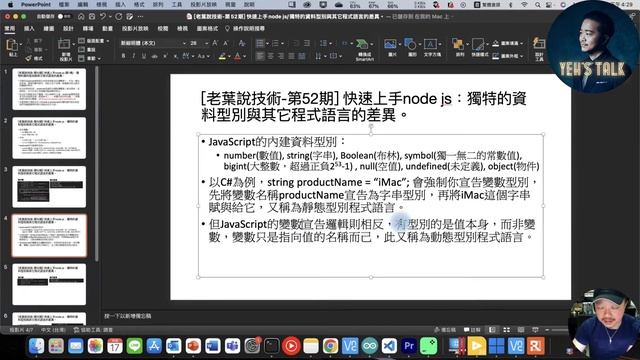The height and width of the screenshot is (360, 640).
Task: Toggle italic formatting
Action: 133,56
